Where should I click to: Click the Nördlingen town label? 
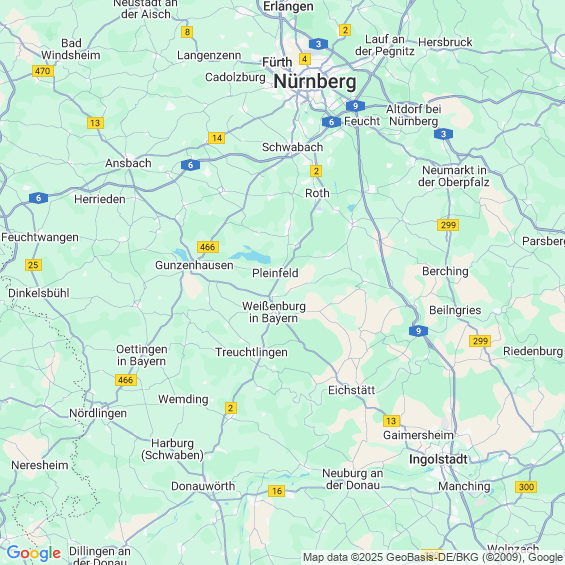coord(98,413)
